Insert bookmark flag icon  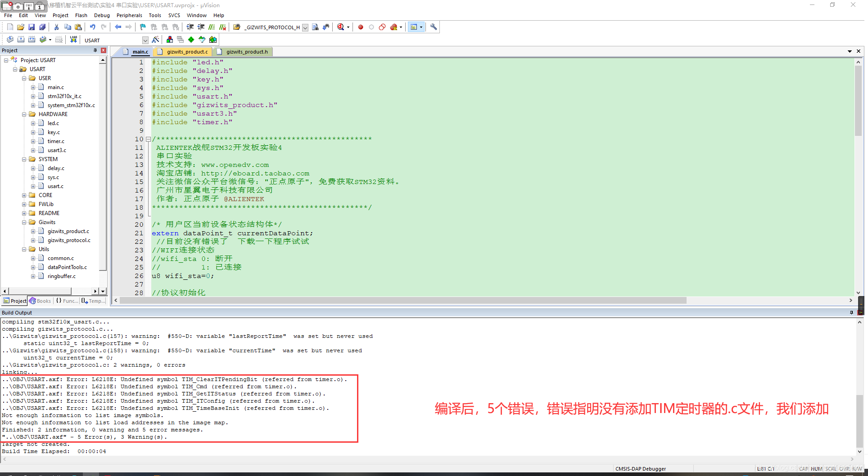coord(143,27)
